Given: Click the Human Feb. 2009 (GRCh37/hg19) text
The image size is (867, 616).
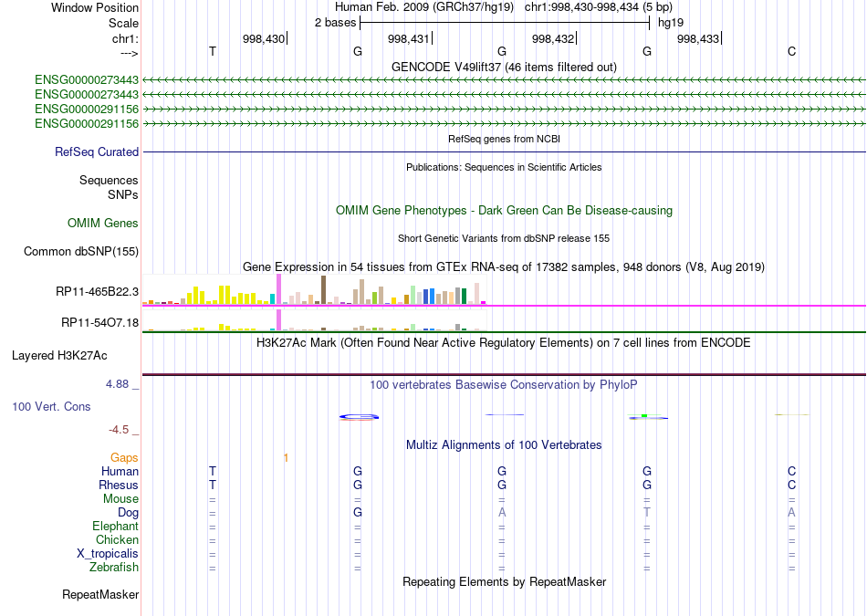Looking at the screenshot, I should 424,7.
